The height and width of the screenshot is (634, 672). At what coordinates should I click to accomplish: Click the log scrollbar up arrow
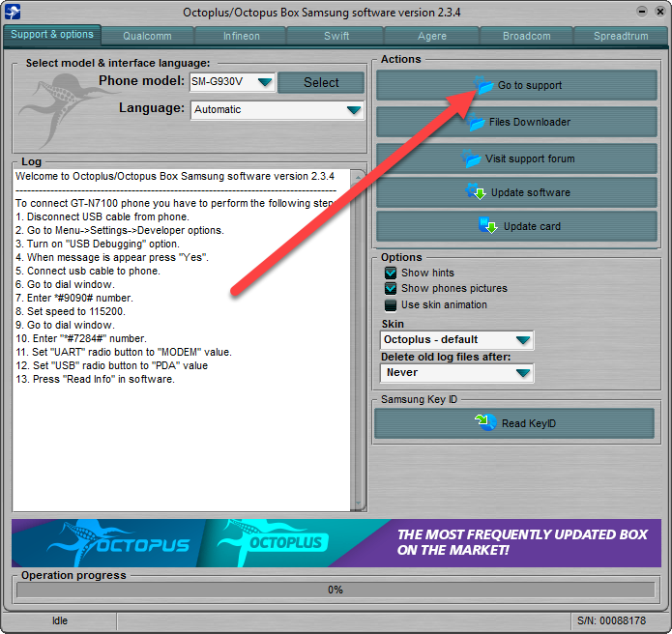click(x=358, y=176)
